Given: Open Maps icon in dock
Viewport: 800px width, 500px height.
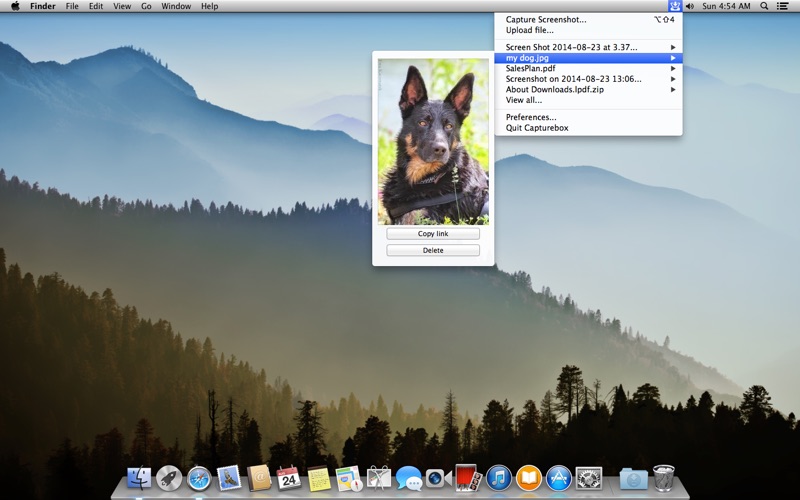Looking at the screenshot, I should pos(349,479).
